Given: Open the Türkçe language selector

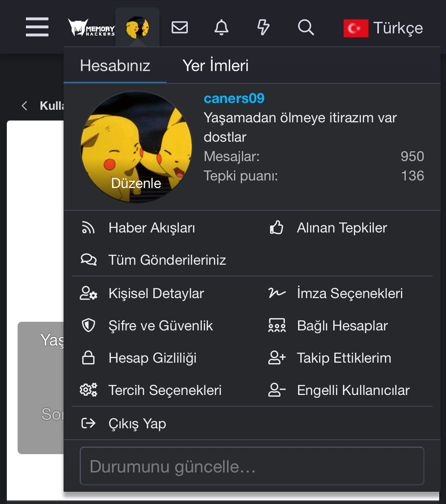Looking at the screenshot, I should [x=398, y=28].
